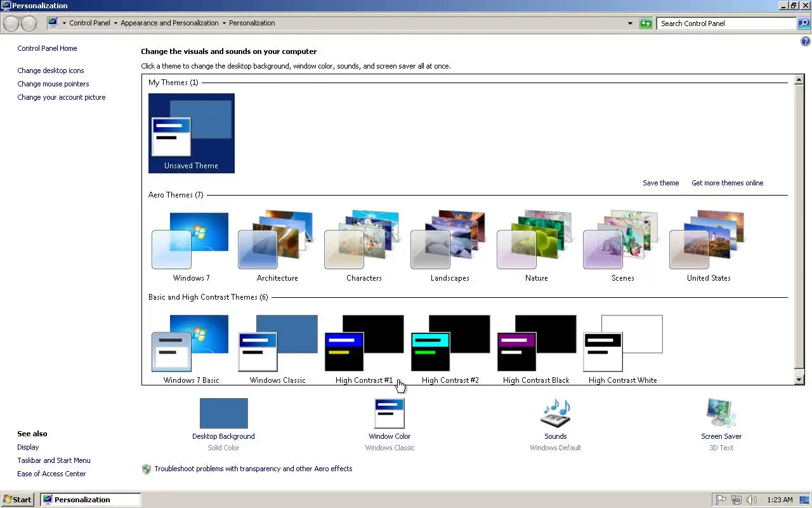
Task: Open Control Panel in breadcrumb
Action: coord(89,23)
